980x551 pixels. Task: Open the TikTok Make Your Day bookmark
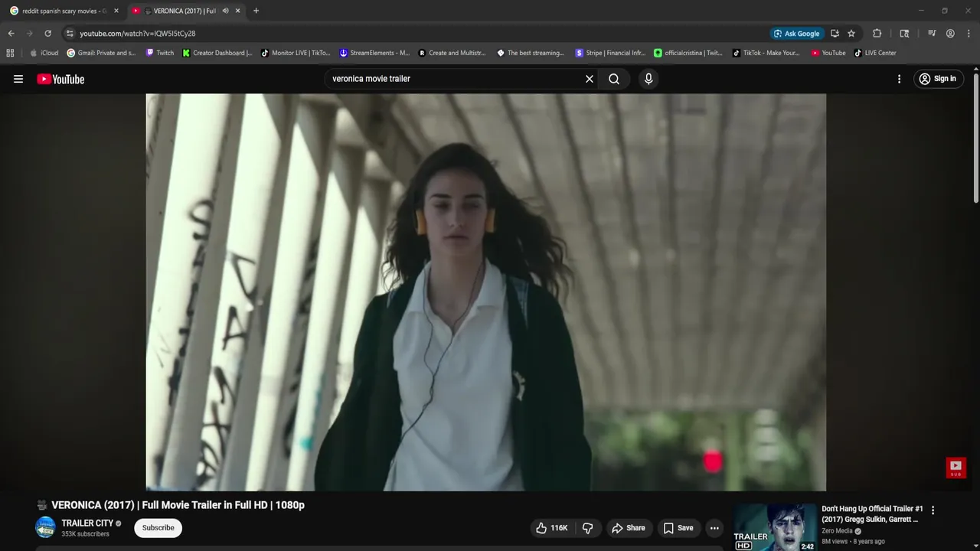[x=766, y=53]
